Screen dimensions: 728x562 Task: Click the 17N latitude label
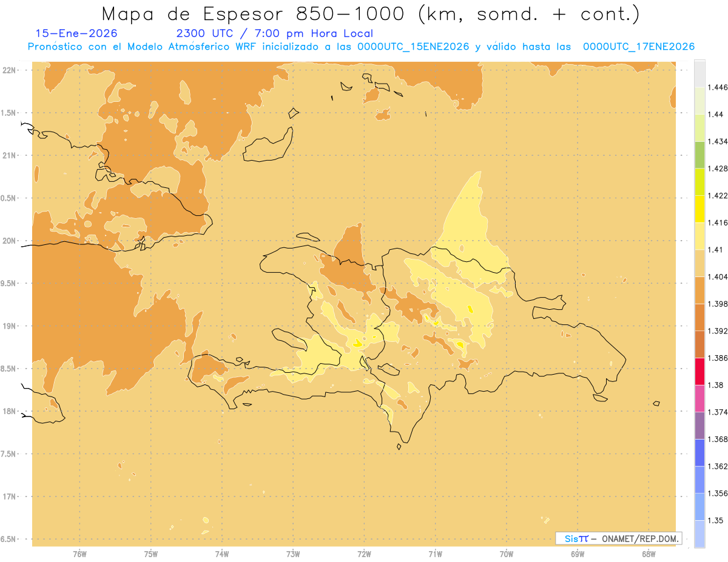click(10, 497)
